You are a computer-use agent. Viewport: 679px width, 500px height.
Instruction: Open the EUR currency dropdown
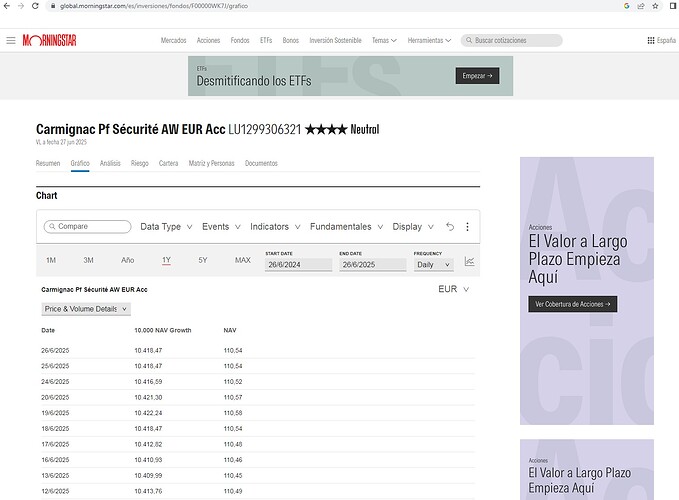click(453, 289)
